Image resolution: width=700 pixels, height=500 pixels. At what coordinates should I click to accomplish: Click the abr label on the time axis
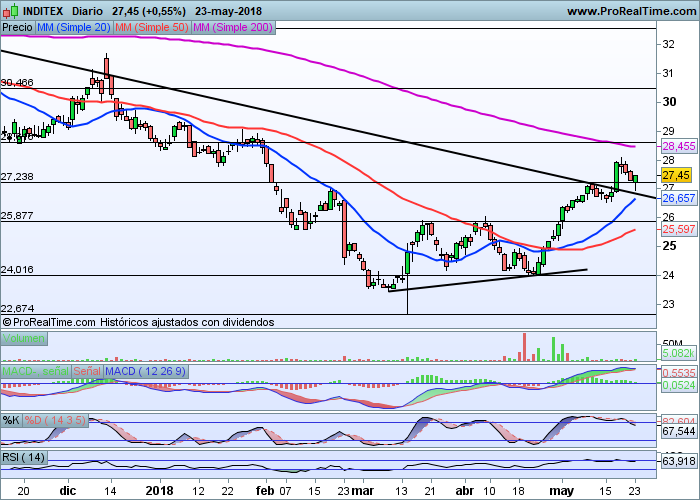(465, 491)
